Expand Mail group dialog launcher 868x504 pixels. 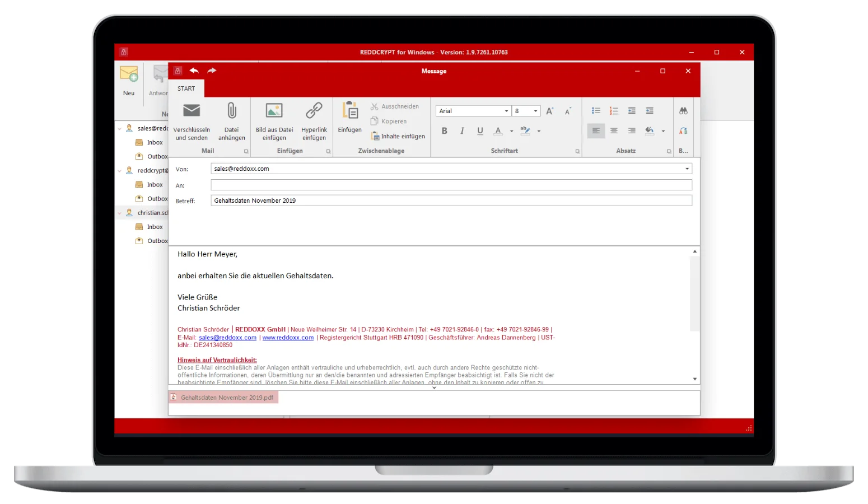click(x=246, y=151)
